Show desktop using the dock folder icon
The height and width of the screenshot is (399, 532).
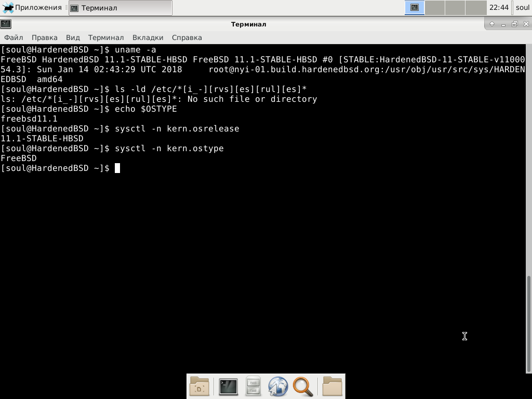(199, 386)
